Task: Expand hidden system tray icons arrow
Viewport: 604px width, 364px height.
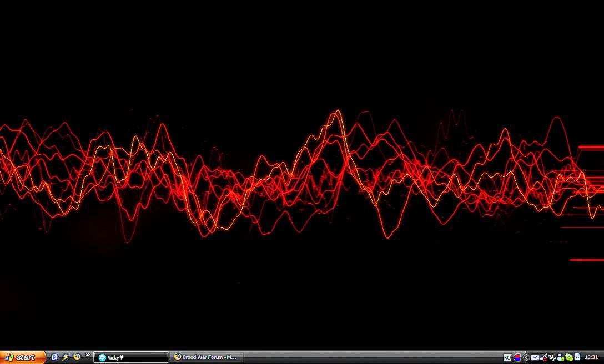Action: tap(526, 357)
